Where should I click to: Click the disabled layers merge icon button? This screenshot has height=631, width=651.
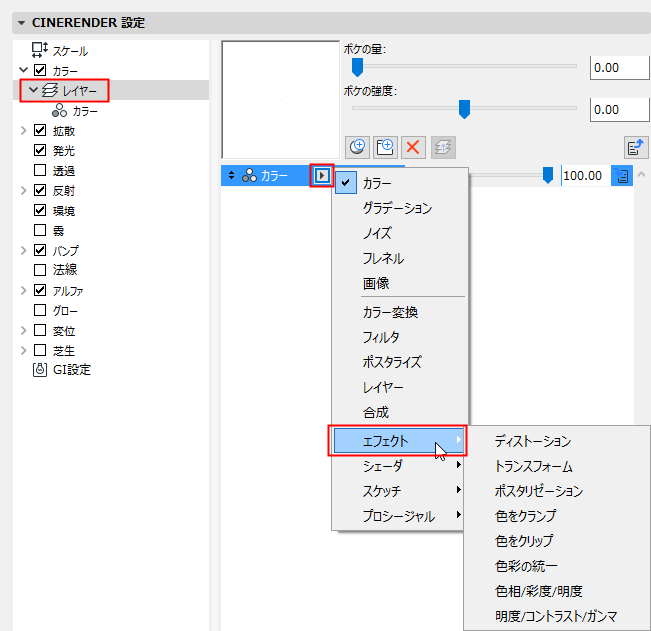(443, 147)
